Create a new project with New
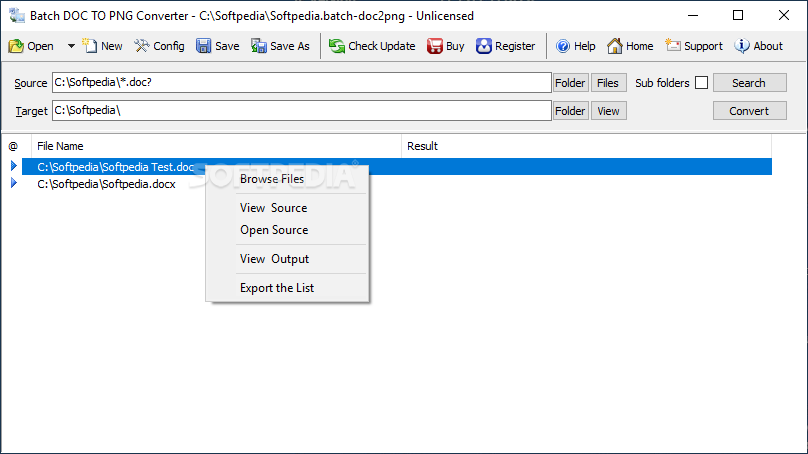Screen dimensions: 808x454 coord(103,46)
